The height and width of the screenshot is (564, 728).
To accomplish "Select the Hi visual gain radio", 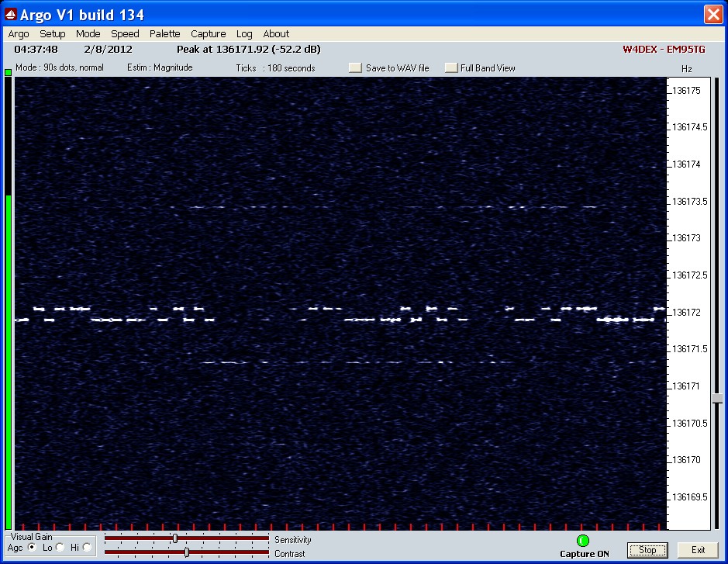I will (x=87, y=547).
